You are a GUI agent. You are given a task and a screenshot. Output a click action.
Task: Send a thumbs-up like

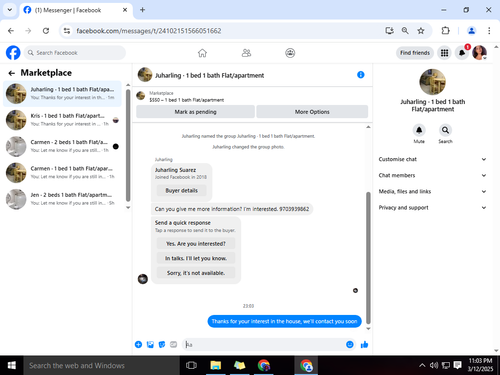coord(364,344)
